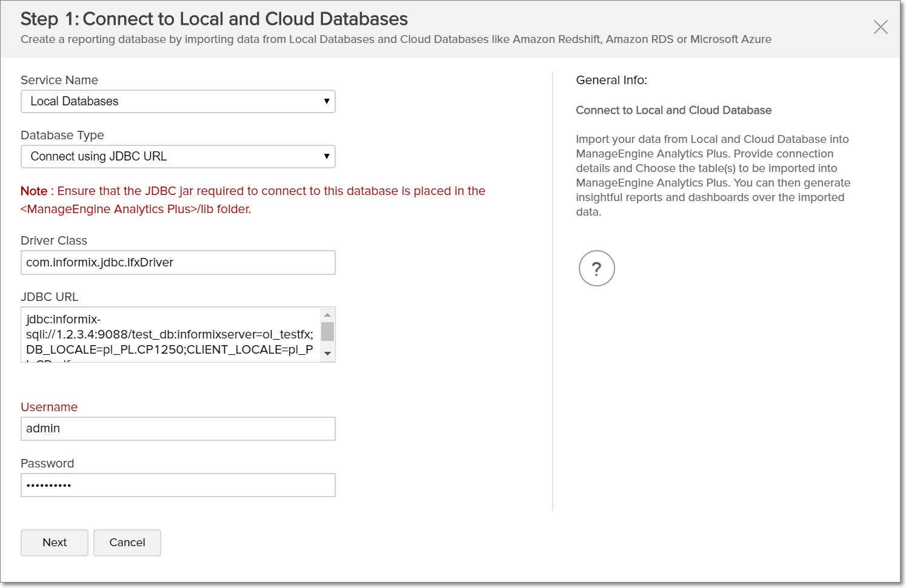Click the Password field
The width and height of the screenshot is (906, 588).
click(178, 485)
